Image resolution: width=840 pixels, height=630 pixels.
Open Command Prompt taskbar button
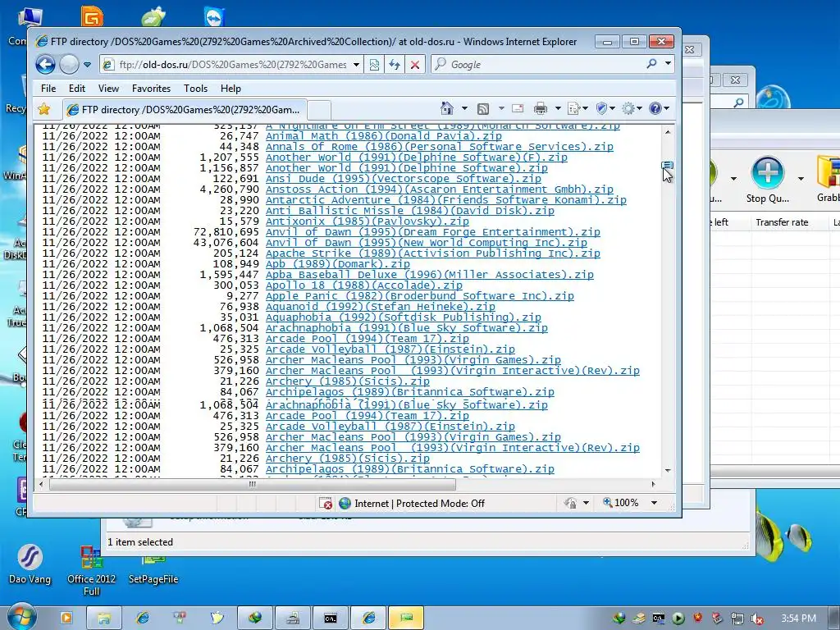[331, 619]
